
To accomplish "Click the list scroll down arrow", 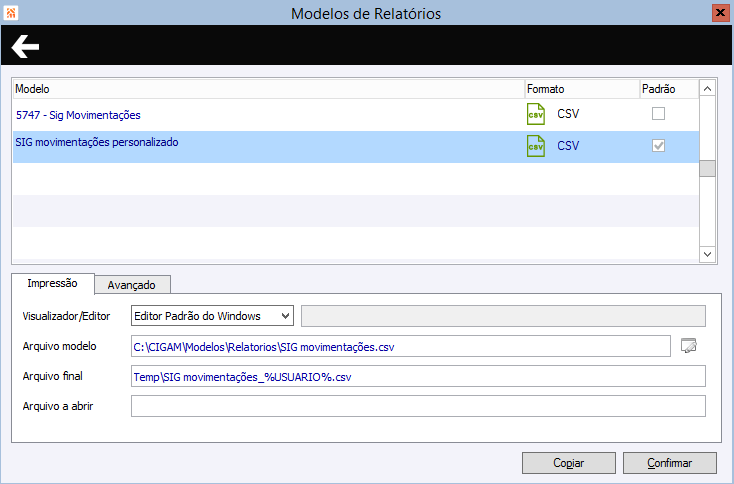I will (707, 254).
